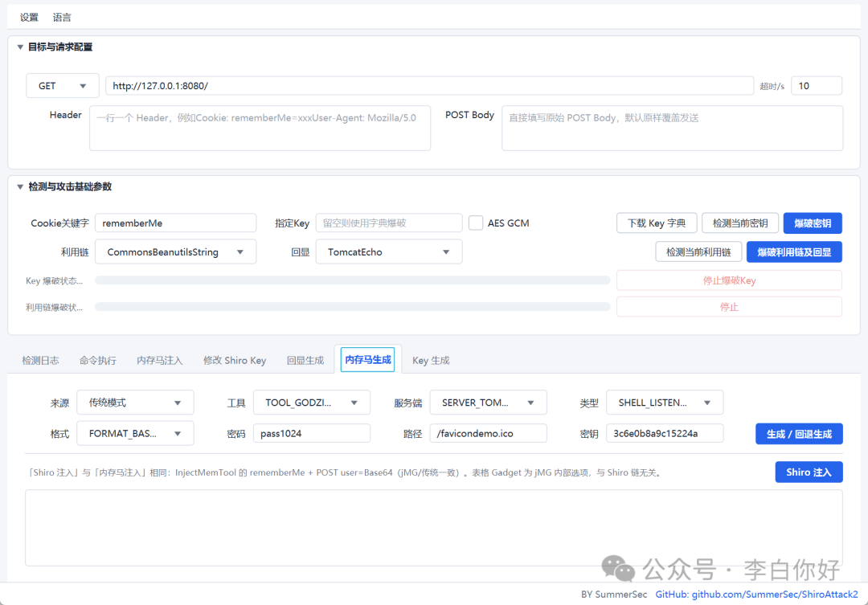Open the 服务端 SERVER_TOM dropdown
868x605 pixels.
pos(489,403)
